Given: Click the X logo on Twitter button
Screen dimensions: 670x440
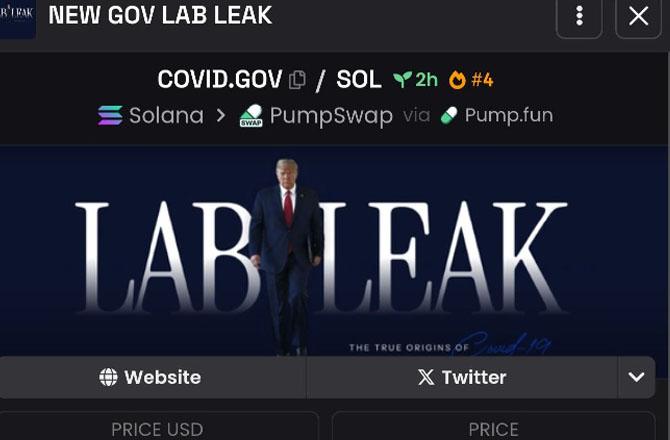Looking at the screenshot, I should point(426,377).
